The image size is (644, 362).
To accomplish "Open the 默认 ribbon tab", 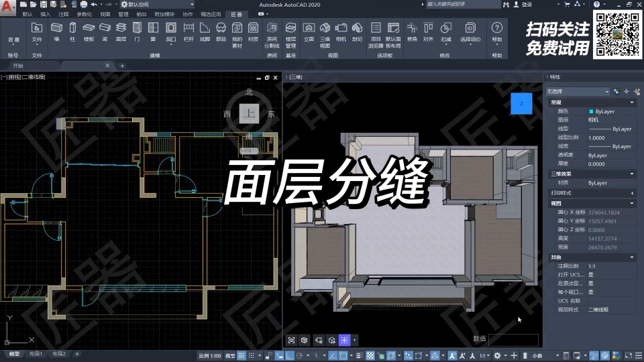I will (28, 14).
